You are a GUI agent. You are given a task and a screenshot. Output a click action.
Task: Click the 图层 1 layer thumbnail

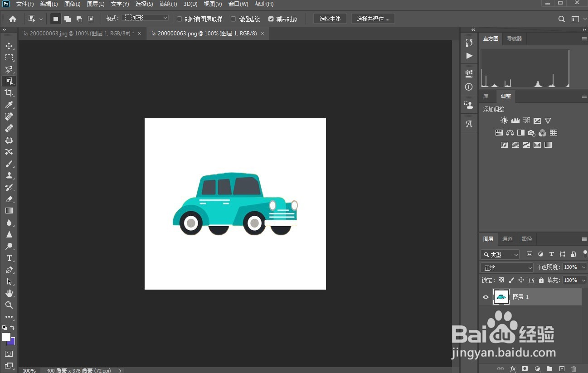click(501, 297)
